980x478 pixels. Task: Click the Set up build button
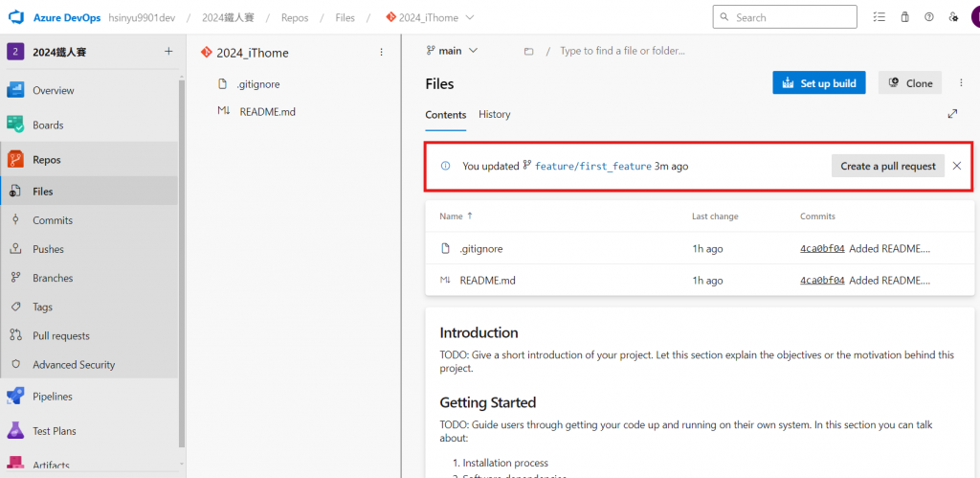point(819,82)
